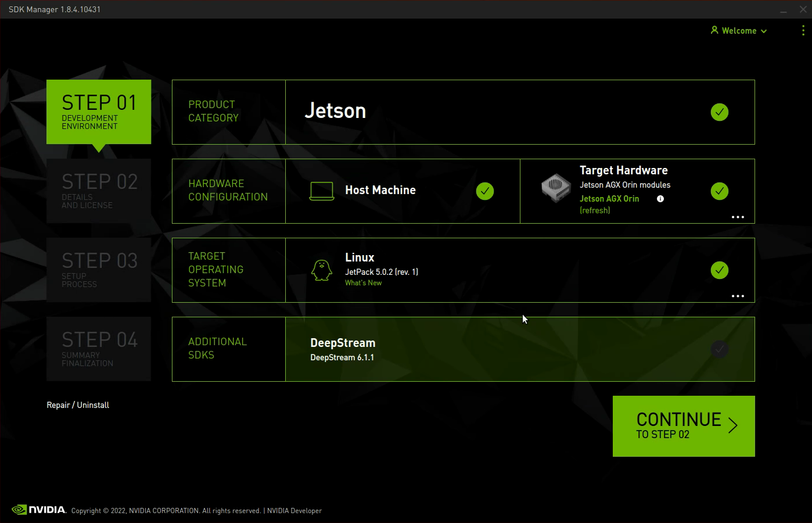
Task: Open the vertical three-dot menu at top right
Action: pyautogui.click(x=803, y=30)
